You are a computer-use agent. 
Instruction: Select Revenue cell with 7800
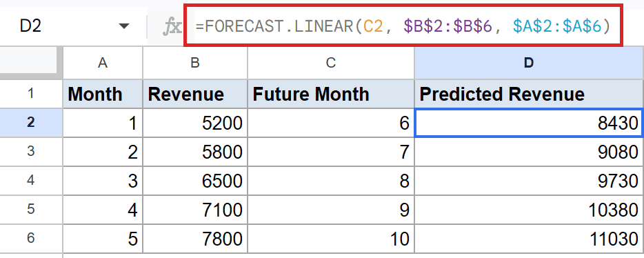pos(195,239)
